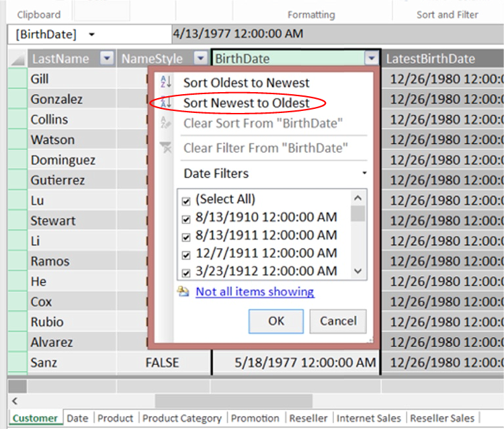The width and height of the screenshot is (504, 429).
Task: Click the Sort Newest to Oldest Z-A icon
Action: [166, 102]
